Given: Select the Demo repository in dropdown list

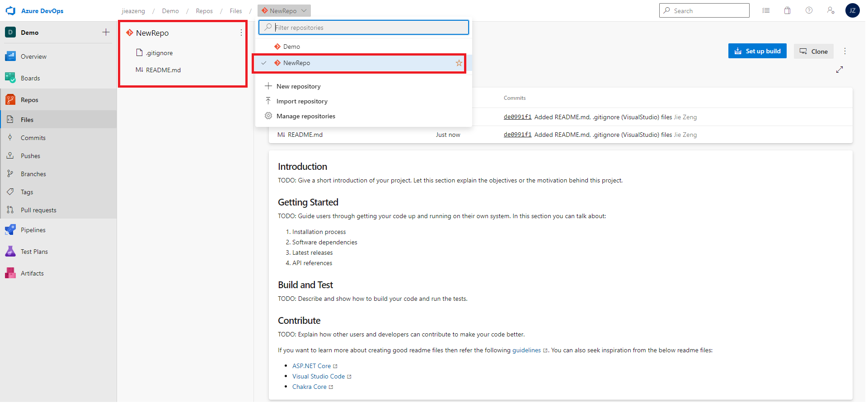Looking at the screenshot, I should tap(364, 47).
